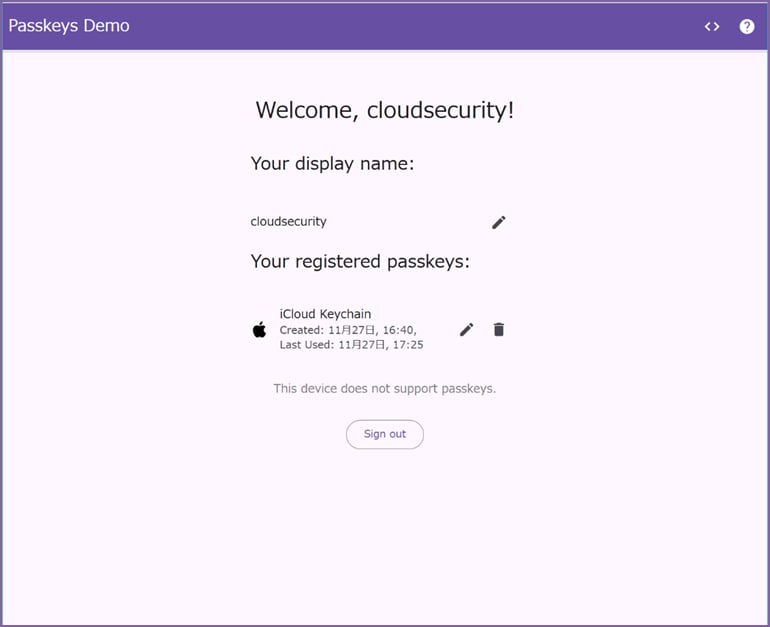This screenshot has height=627, width=770.
Task: Select the 'Your display name:' heading
Action: [x=332, y=164]
